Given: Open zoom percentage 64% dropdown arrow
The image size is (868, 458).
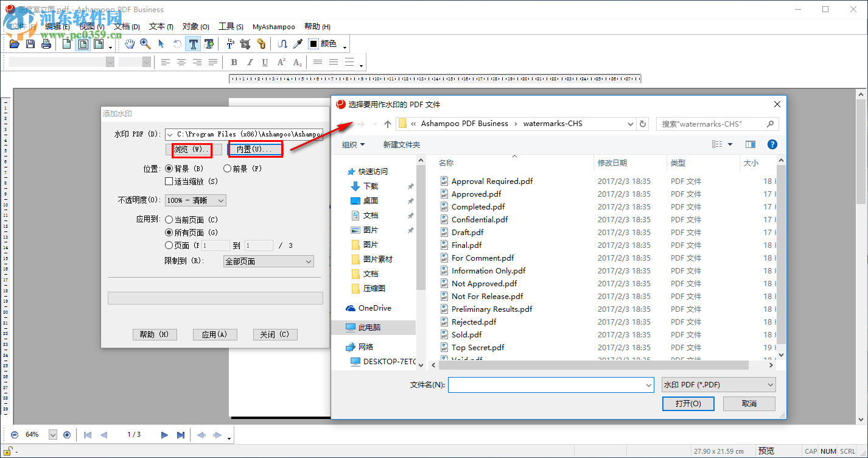Looking at the screenshot, I should pos(52,435).
